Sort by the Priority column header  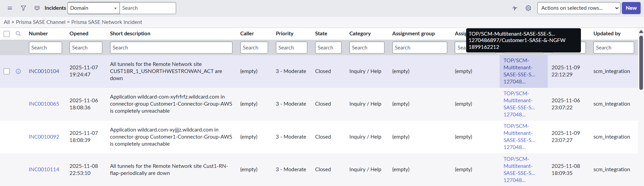coord(284,34)
